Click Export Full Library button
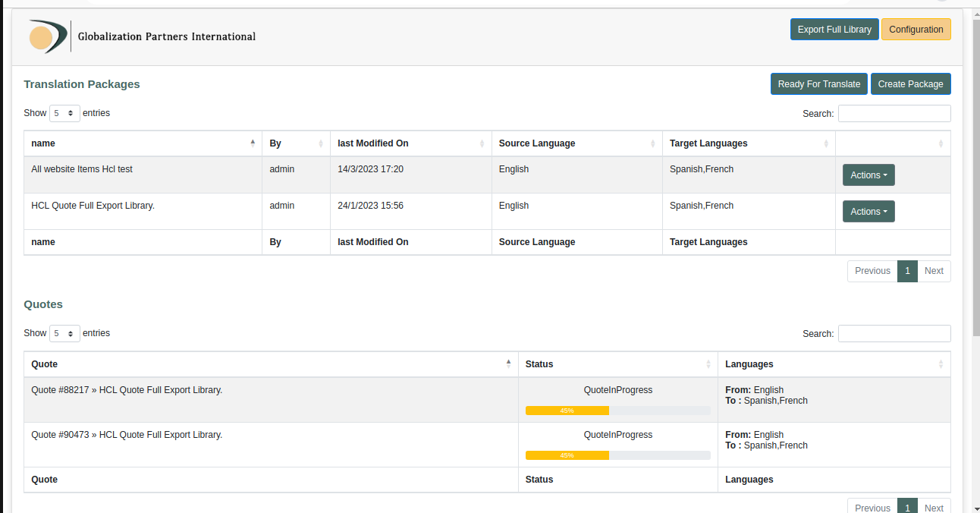Image resolution: width=980 pixels, height=513 pixels. click(x=834, y=30)
